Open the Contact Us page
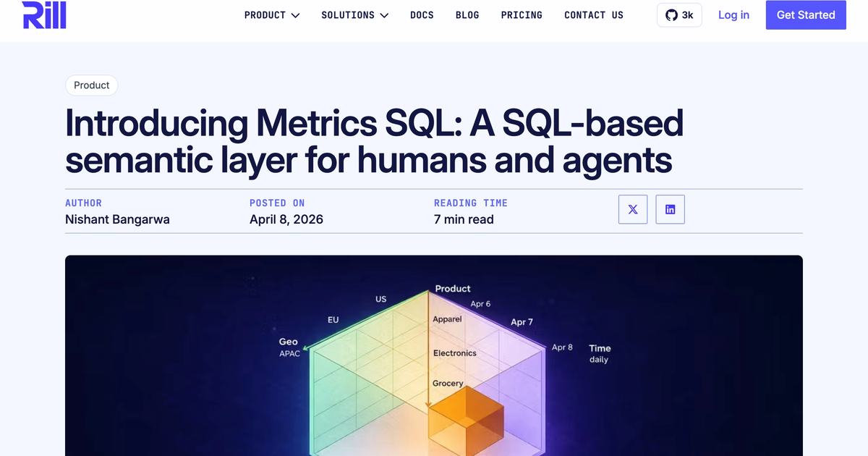The width and height of the screenshot is (868, 456). click(x=594, y=14)
